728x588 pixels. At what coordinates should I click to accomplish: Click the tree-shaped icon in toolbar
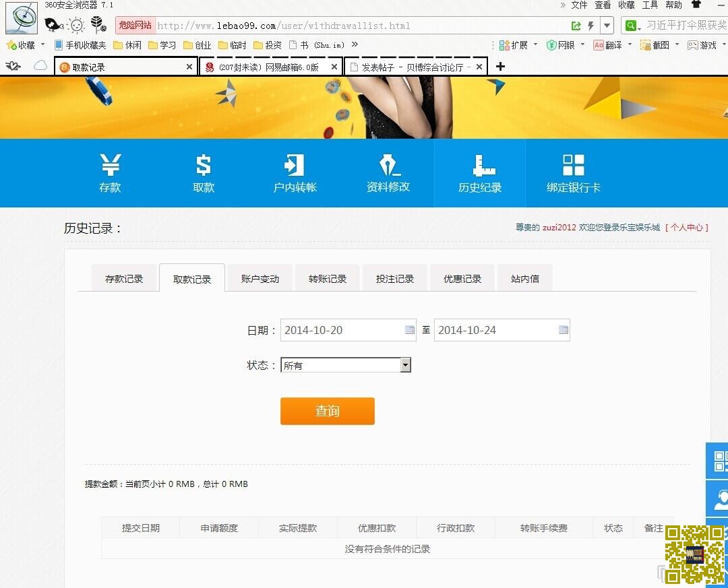pos(98,25)
